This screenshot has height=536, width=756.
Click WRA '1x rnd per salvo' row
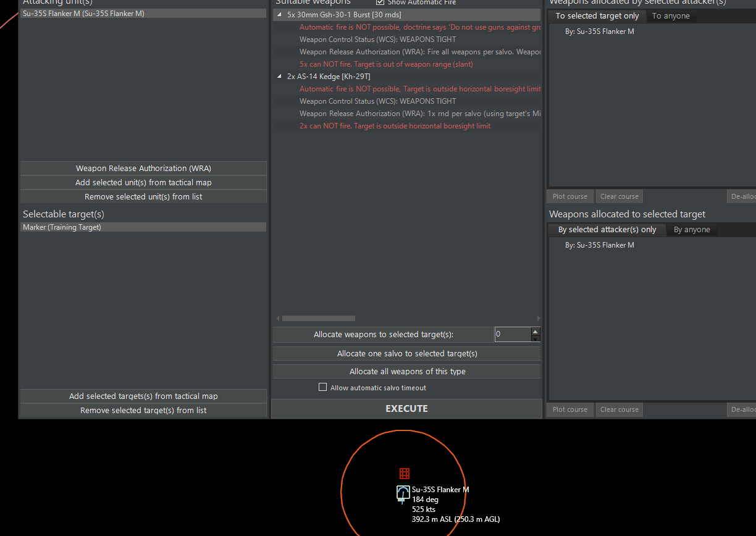(x=420, y=114)
